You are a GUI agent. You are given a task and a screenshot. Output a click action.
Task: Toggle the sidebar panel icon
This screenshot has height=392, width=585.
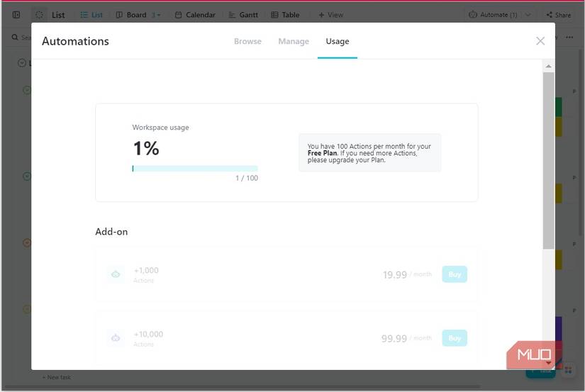click(x=16, y=15)
